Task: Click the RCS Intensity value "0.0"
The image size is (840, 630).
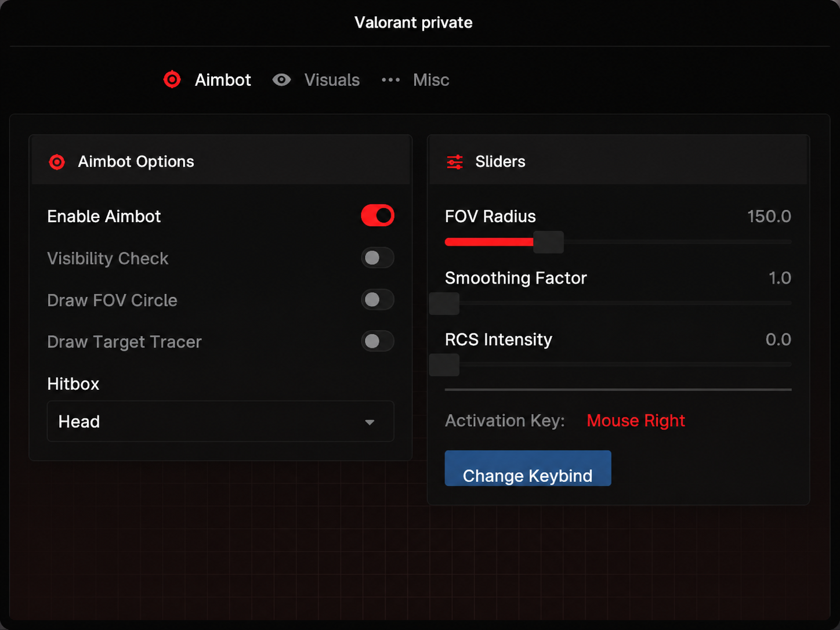Action: [779, 339]
